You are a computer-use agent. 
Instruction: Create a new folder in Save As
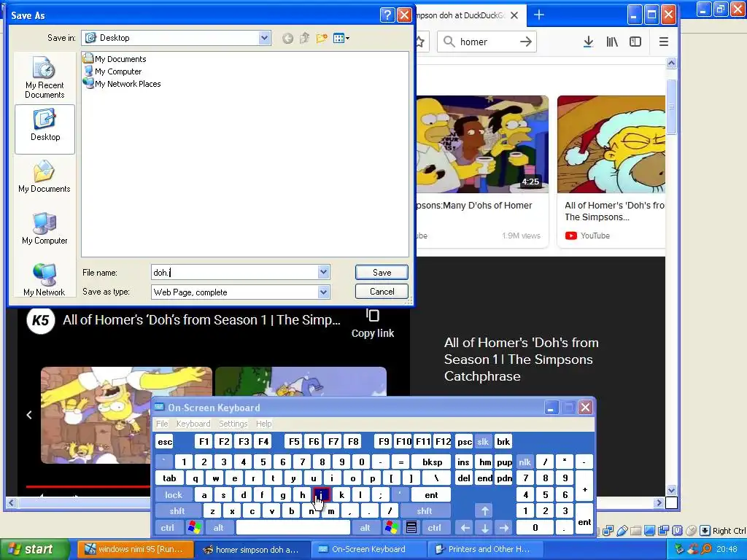[322, 38]
